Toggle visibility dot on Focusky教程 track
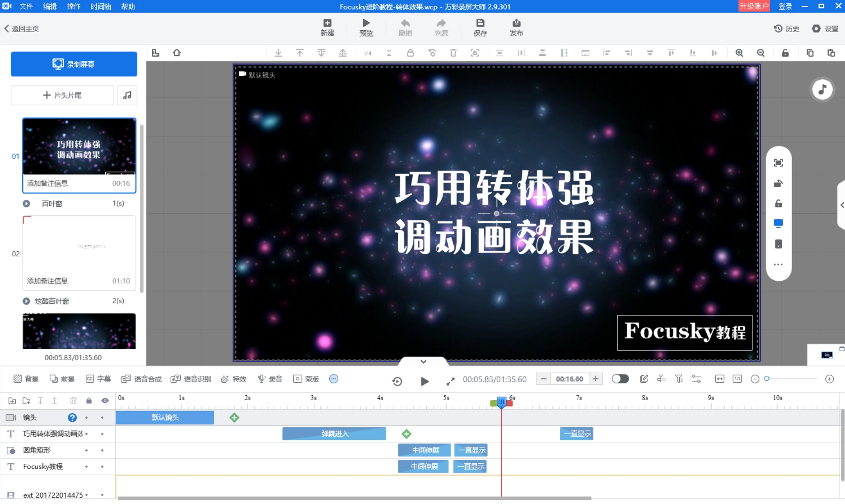The width and height of the screenshot is (845, 504). click(103, 467)
